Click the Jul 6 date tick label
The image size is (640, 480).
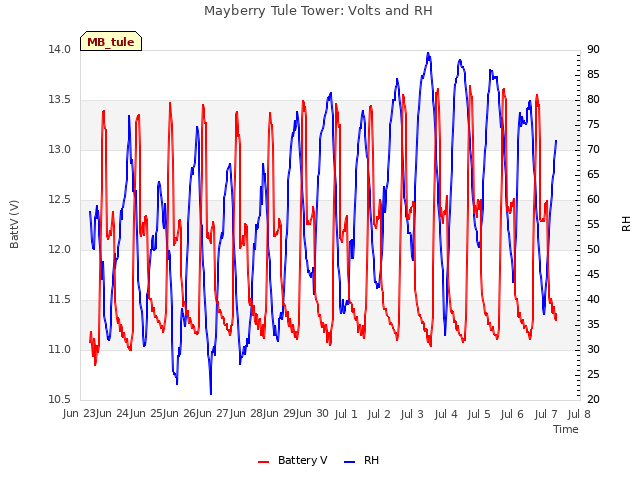[x=512, y=414]
